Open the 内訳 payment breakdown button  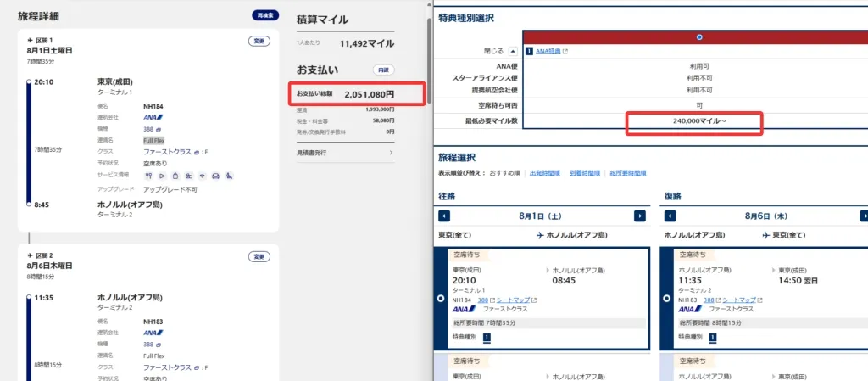[383, 70]
